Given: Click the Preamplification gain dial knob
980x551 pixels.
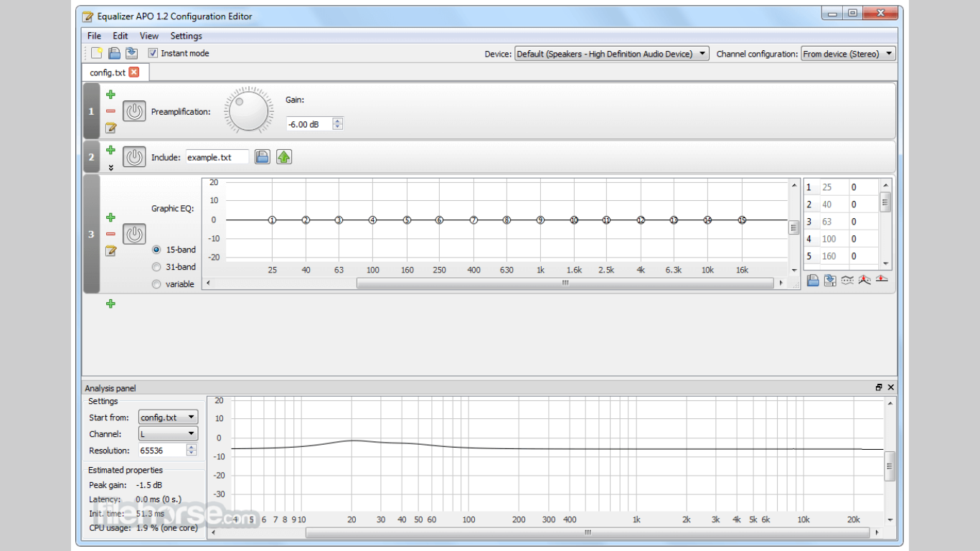Looking at the screenshot, I should point(248,111).
